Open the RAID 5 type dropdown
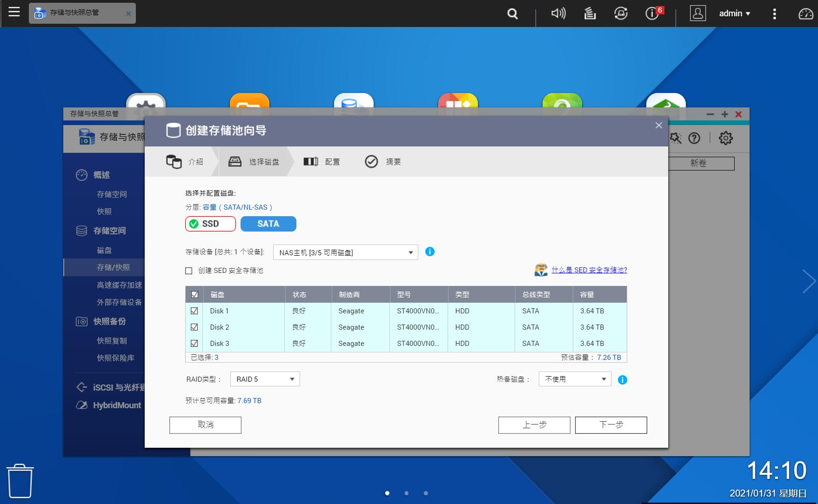The image size is (818, 504). [264, 379]
